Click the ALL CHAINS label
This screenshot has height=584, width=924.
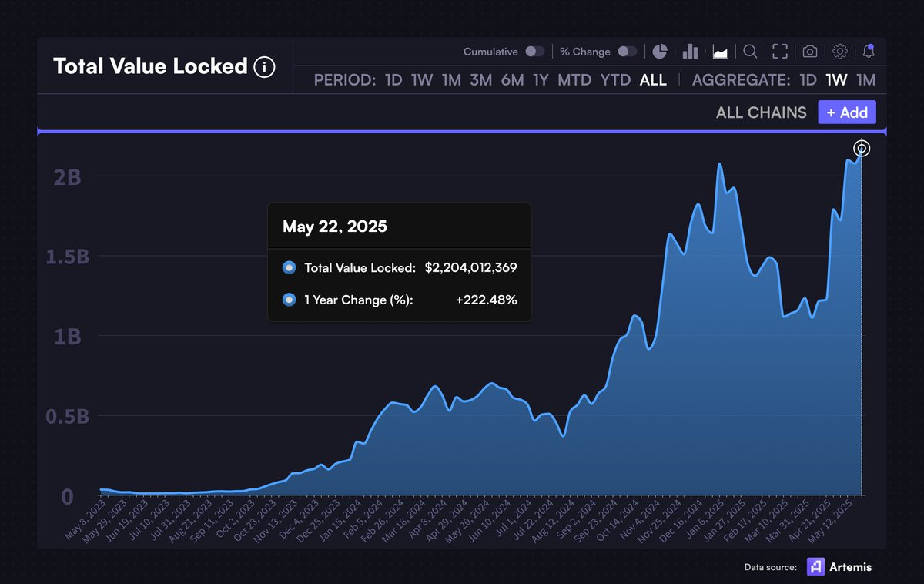[x=762, y=112]
